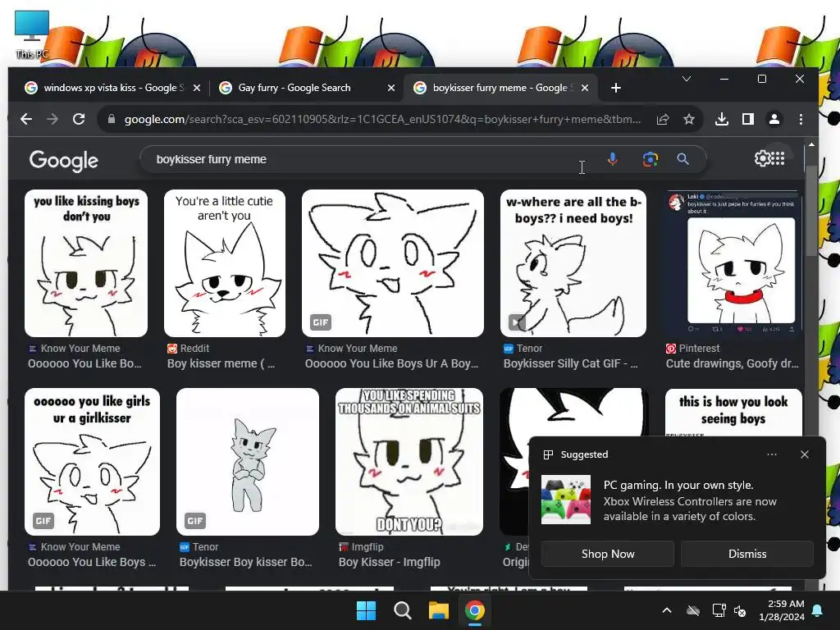Show hidden tray icons chevron
Image resolution: width=840 pixels, height=630 pixels.
666,610
